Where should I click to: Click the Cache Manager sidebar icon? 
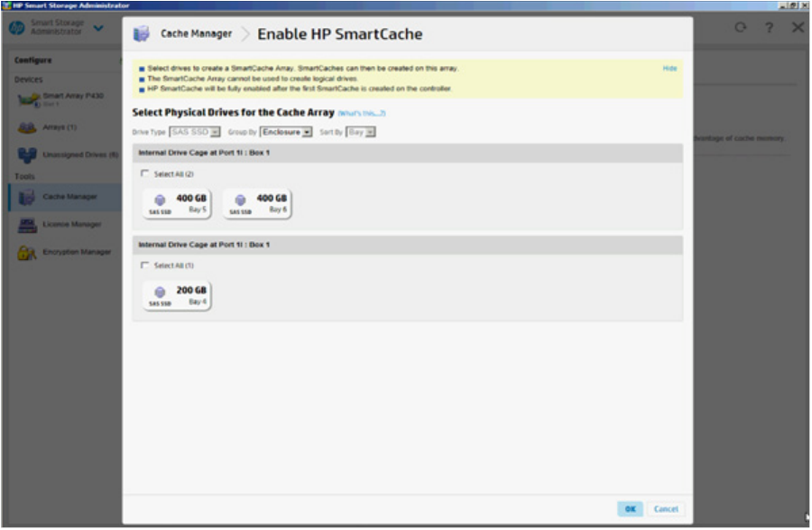pos(27,198)
